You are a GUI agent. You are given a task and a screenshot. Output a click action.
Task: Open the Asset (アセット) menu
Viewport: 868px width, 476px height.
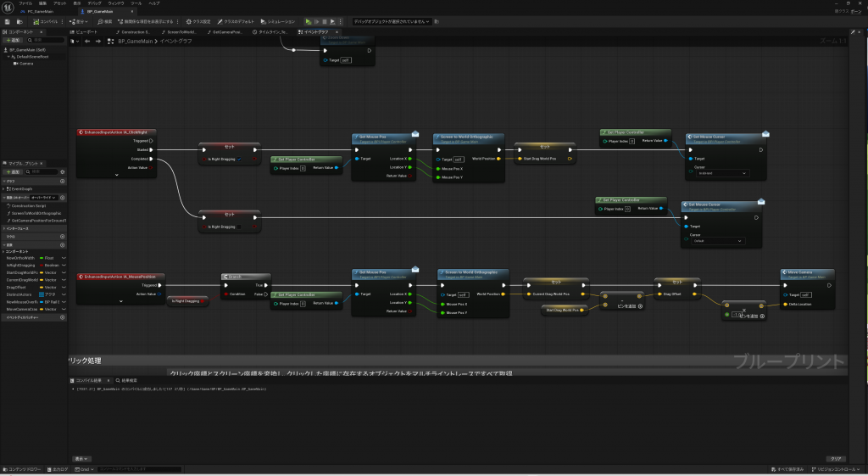click(x=60, y=3)
